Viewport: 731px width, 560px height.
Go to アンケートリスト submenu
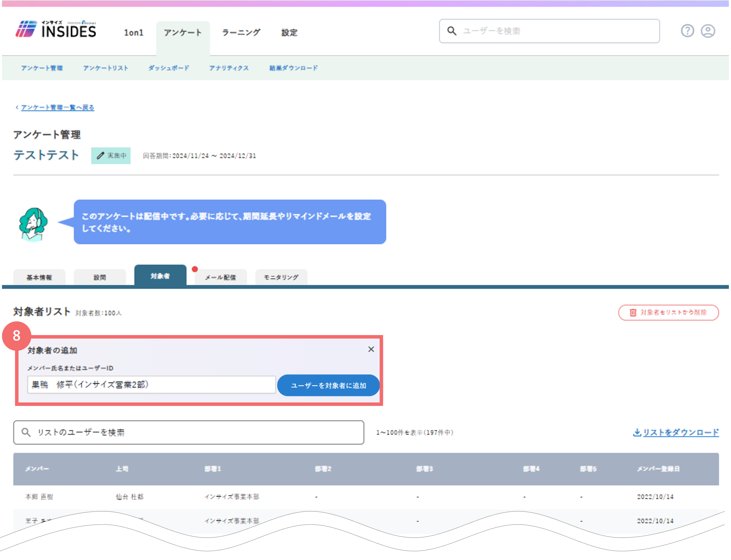point(106,68)
